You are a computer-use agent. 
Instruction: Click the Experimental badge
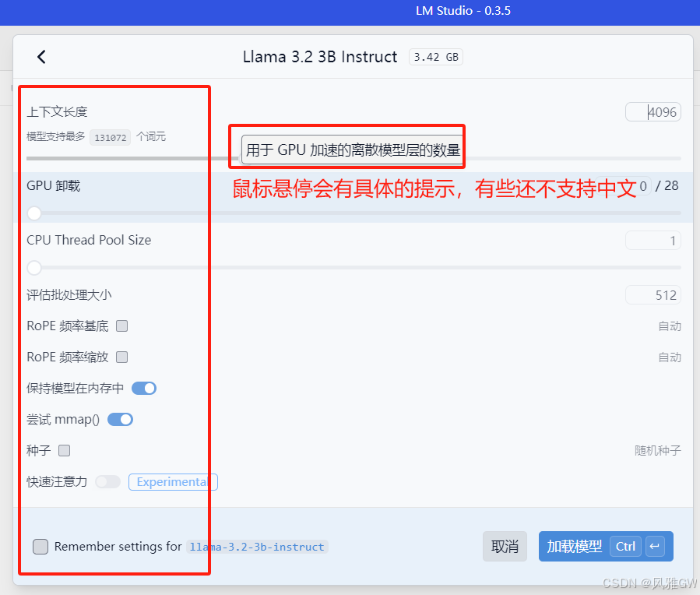173,482
